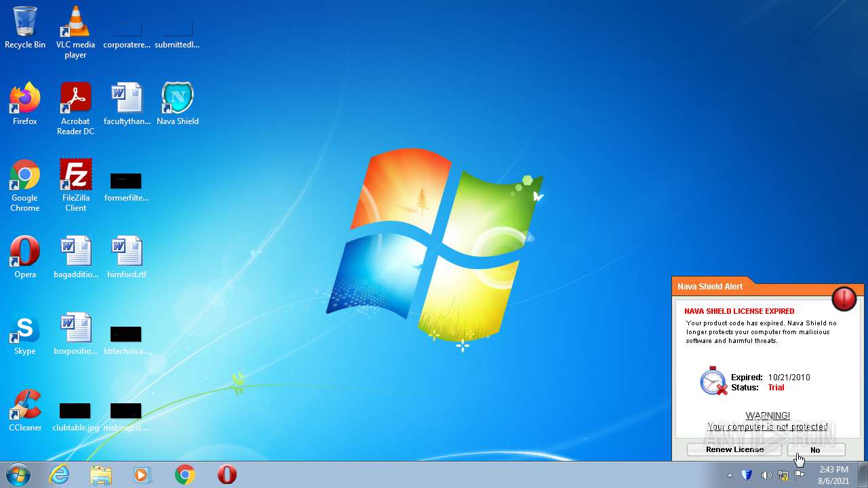Select the bagadditio... Word document icon
This screenshot has height=488, width=868.
(x=75, y=257)
